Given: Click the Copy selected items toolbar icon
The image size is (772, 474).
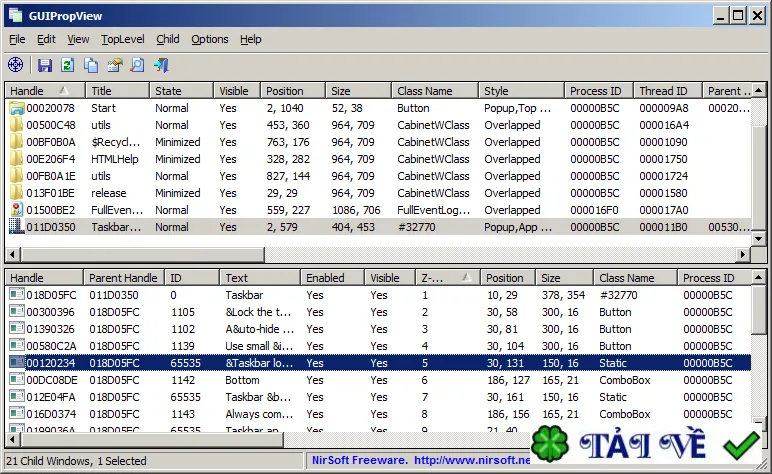Looking at the screenshot, I should pyautogui.click(x=91, y=65).
